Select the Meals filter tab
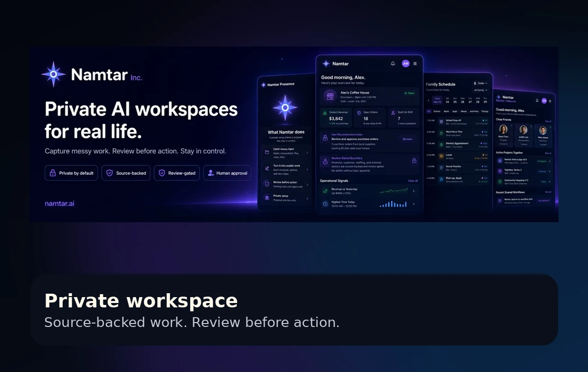 click(464, 111)
